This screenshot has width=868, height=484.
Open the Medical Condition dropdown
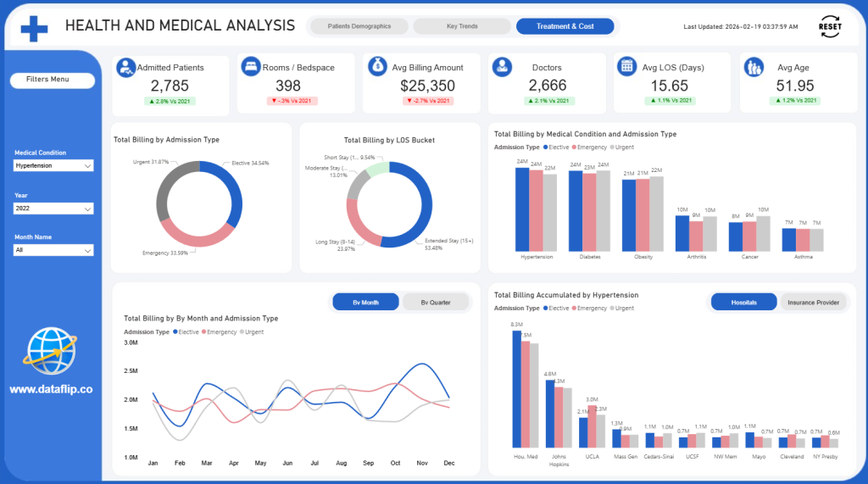point(53,166)
